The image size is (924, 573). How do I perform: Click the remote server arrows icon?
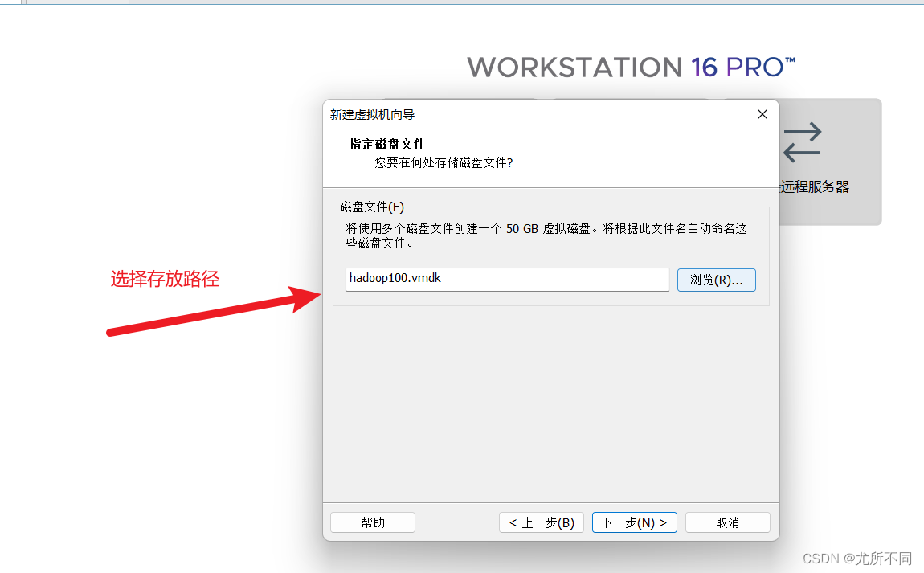(802, 142)
